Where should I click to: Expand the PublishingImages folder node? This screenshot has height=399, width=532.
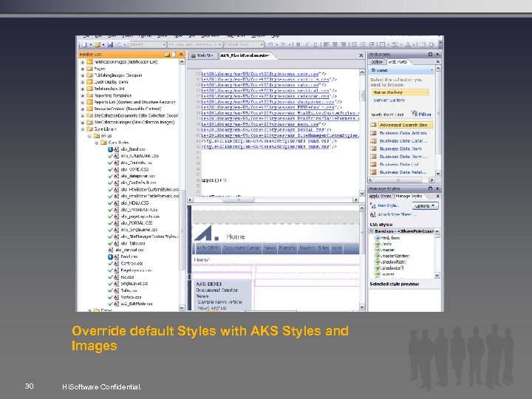pyautogui.click(x=83, y=75)
